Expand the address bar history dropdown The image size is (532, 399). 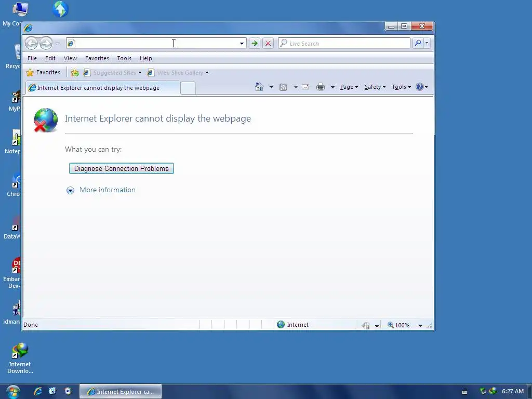242,44
